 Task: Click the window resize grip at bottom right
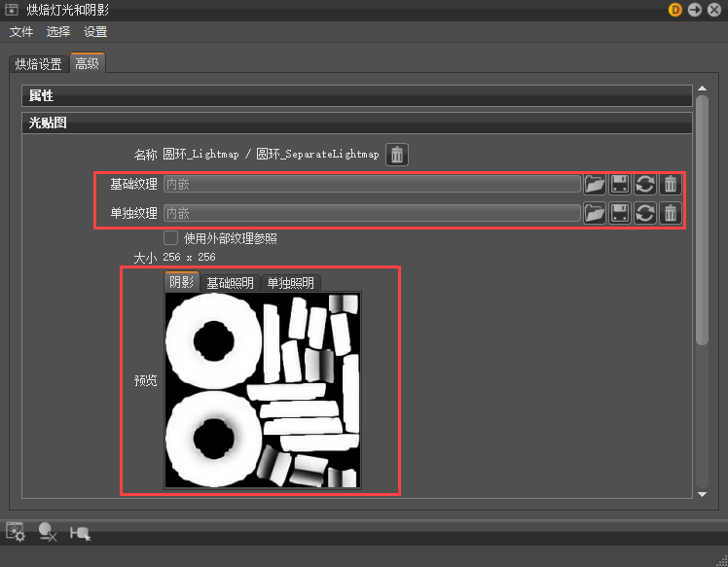[722, 561]
